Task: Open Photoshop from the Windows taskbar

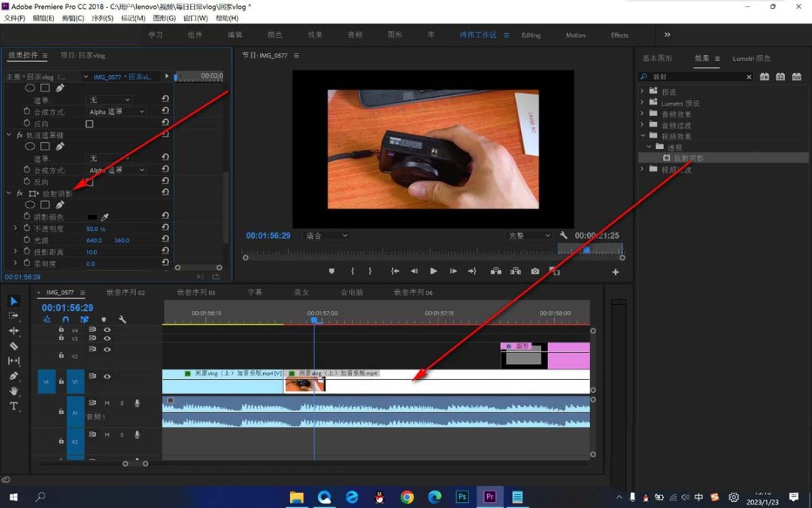Action: pyautogui.click(x=462, y=497)
